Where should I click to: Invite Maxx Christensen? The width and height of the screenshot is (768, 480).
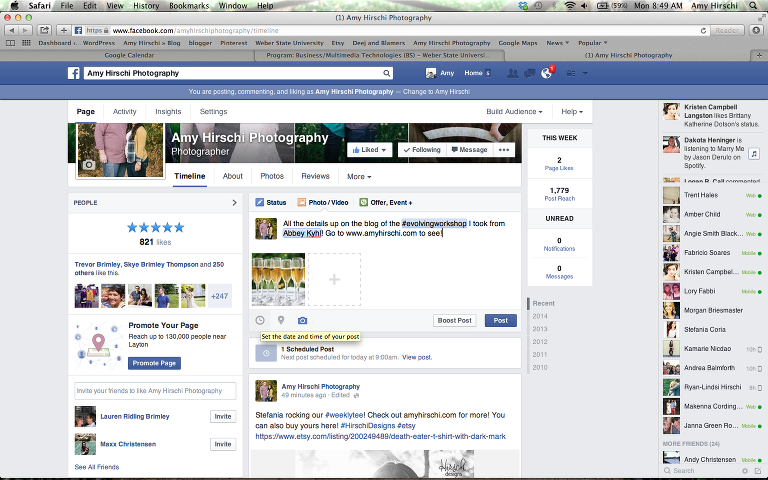[x=223, y=444]
